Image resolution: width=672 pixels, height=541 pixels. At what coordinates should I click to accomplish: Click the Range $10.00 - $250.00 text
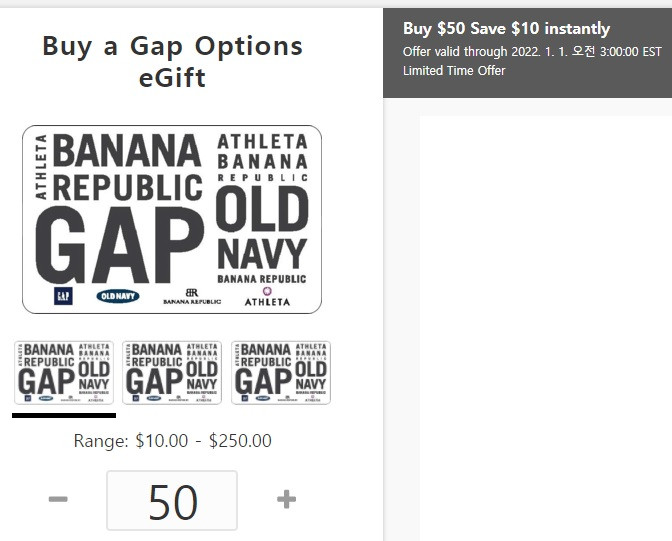172,441
